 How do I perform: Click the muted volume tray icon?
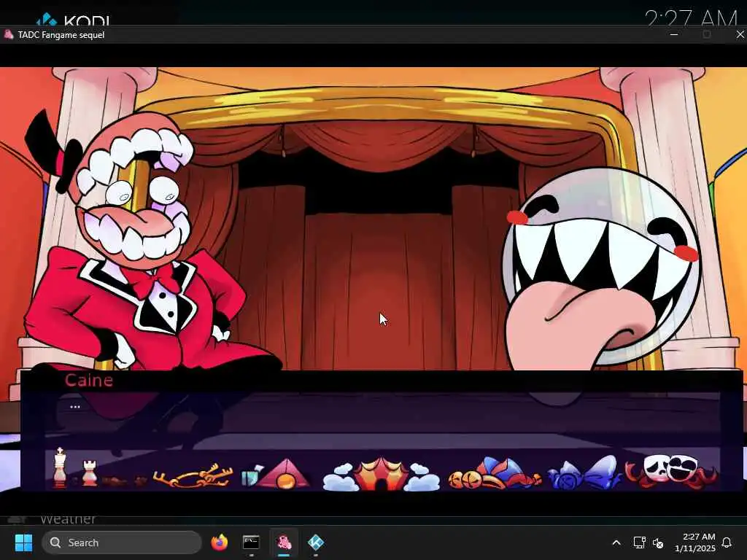point(659,542)
